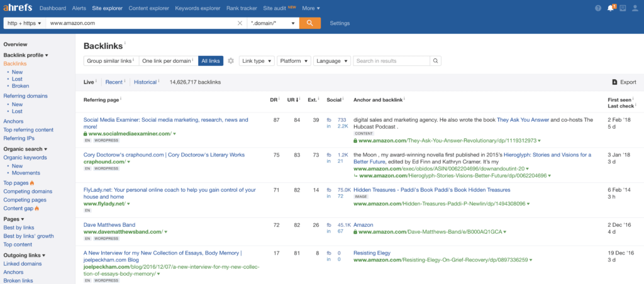644x284 pixels.
Task: Open the Link type filter dropdown
Action: point(257,61)
